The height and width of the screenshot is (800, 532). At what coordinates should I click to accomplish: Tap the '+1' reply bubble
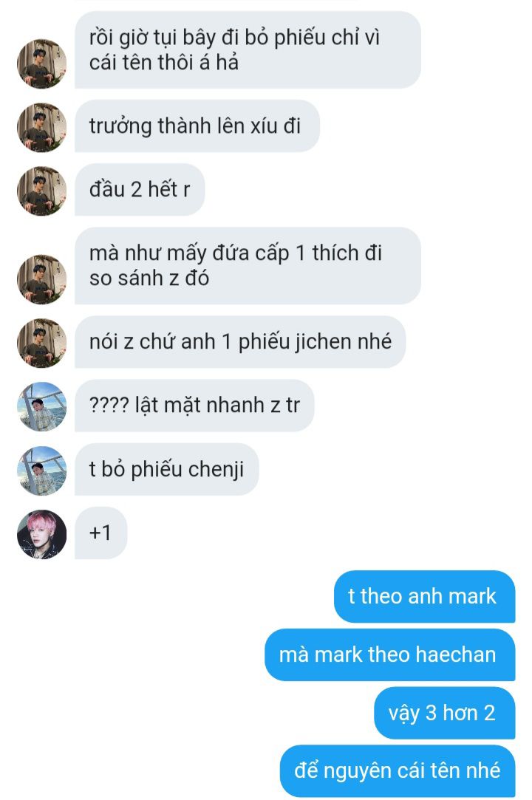pos(100,533)
